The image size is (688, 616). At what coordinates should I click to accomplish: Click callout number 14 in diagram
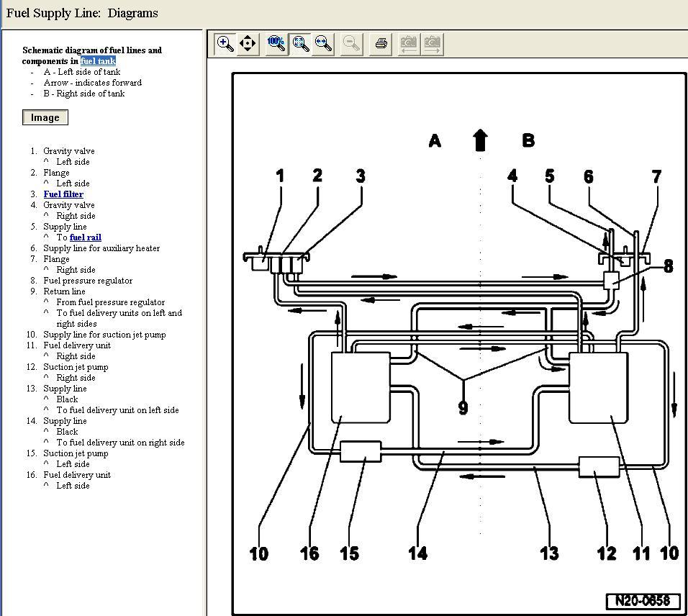tap(417, 553)
